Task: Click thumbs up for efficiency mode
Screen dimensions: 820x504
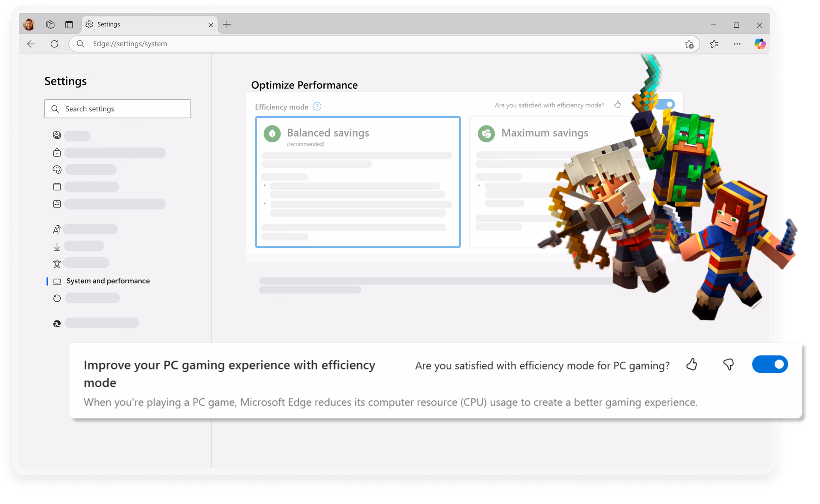Action: pos(618,105)
